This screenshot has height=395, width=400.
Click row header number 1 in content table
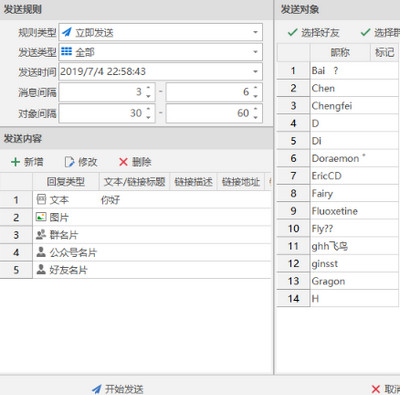click(16, 200)
